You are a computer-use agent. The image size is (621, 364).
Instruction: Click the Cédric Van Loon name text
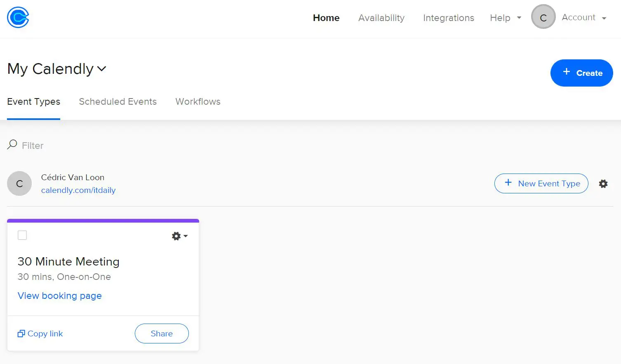tap(73, 177)
